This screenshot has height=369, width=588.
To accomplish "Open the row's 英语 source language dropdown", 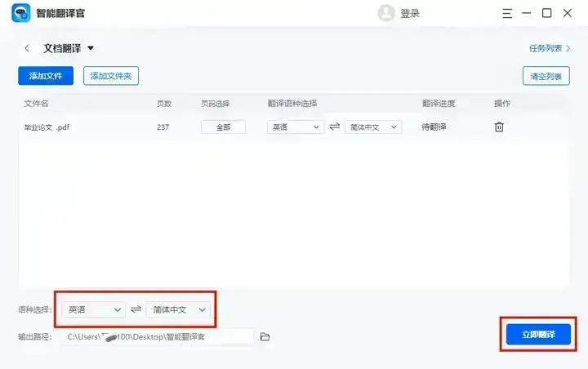I will (x=295, y=127).
